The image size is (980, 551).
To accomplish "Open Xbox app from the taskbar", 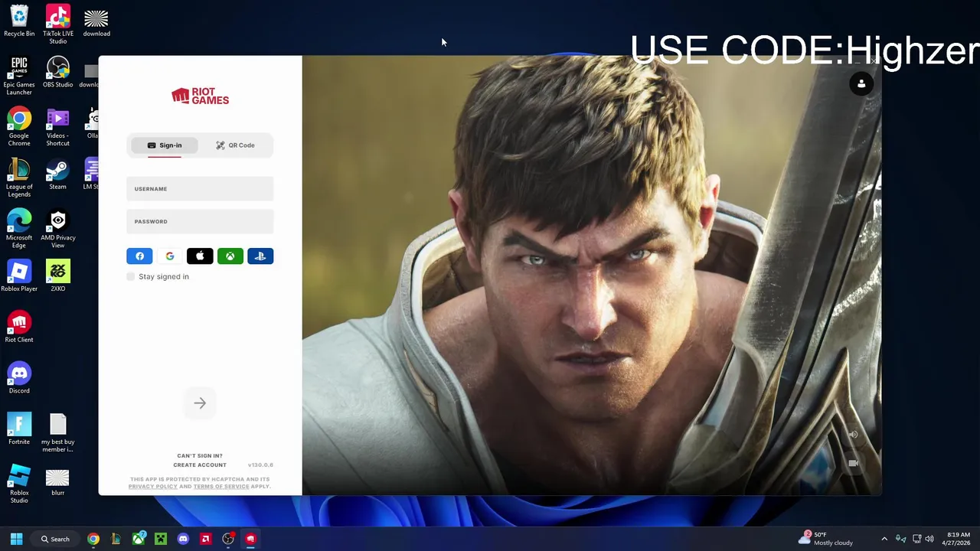I will pos(138,539).
